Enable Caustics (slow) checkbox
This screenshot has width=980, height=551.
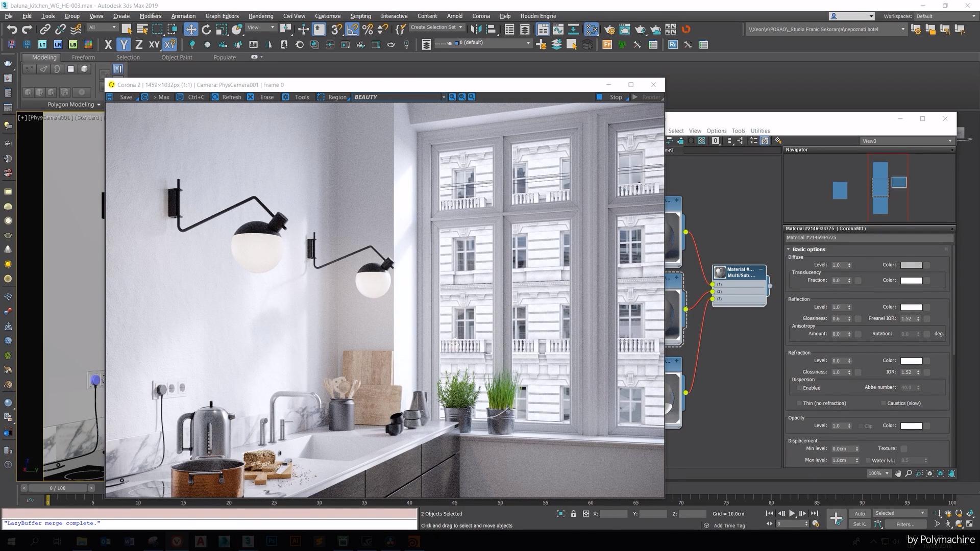884,403
